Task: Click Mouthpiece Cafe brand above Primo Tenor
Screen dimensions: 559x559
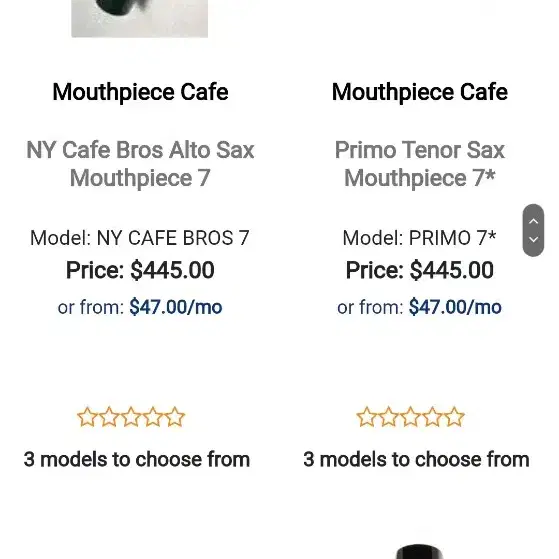Action: coord(420,92)
